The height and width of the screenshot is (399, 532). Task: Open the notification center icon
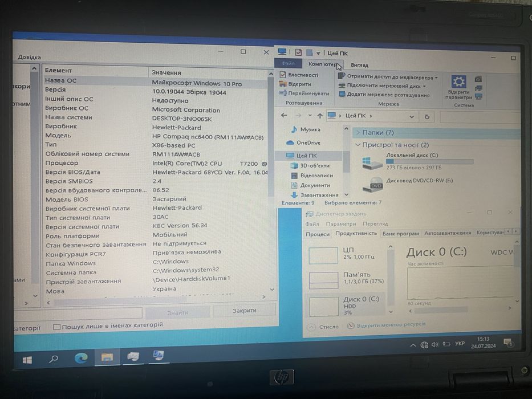[x=507, y=343]
